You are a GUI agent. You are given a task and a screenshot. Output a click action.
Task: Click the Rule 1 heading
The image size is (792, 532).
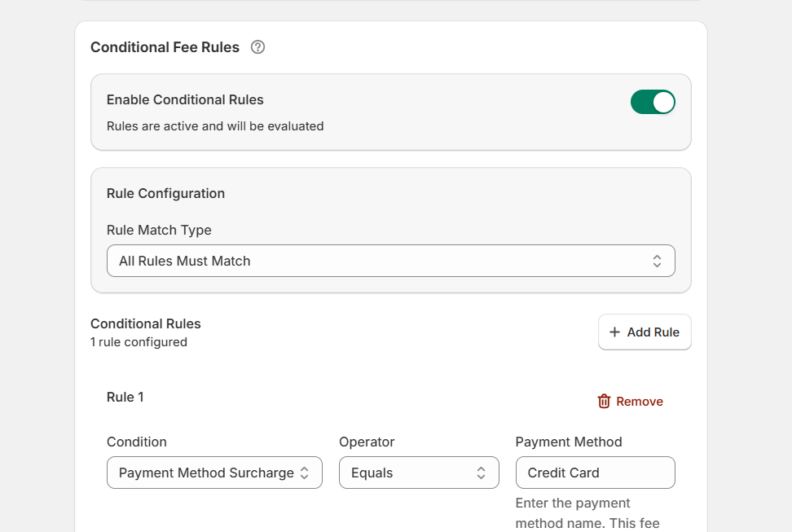coord(125,397)
